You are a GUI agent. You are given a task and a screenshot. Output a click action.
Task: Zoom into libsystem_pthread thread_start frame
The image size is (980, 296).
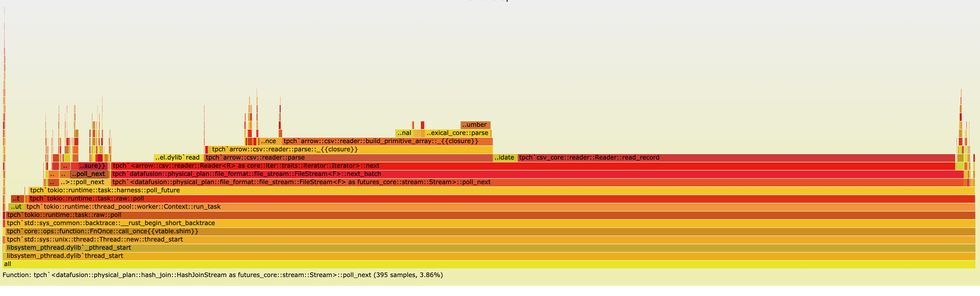pyautogui.click(x=489, y=256)
